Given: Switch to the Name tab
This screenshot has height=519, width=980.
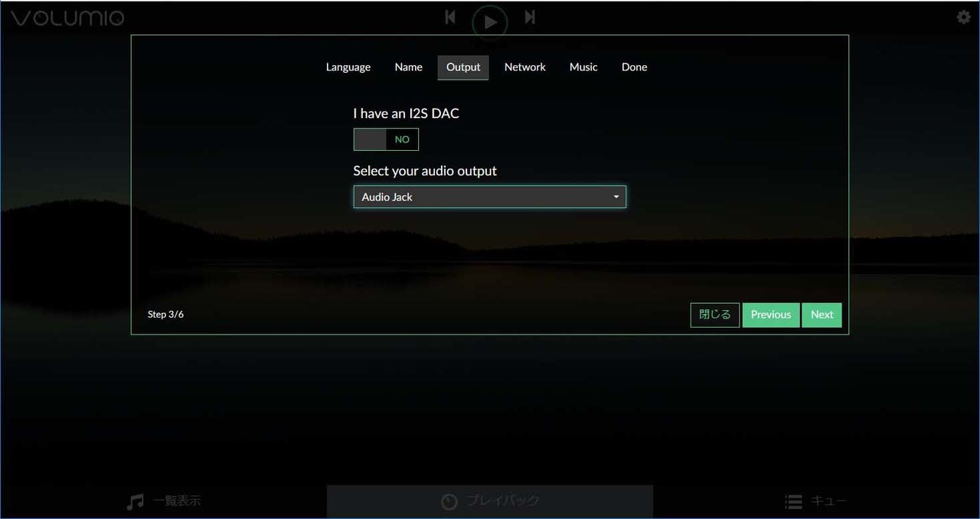Looking at the screenshot, I should coord(408,67).
